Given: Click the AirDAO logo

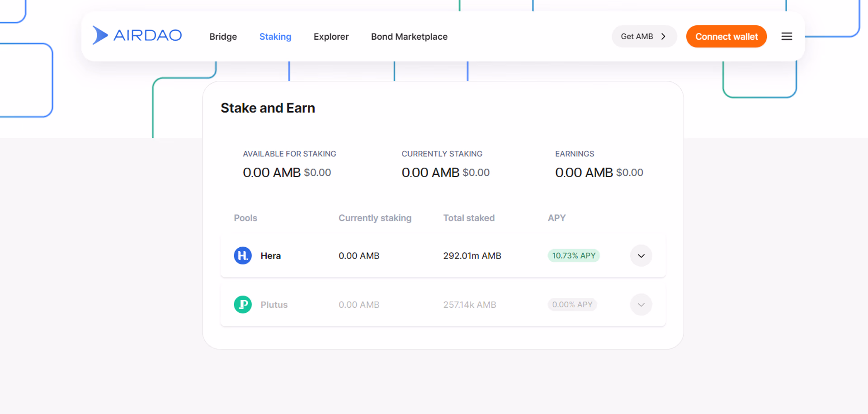Looking at the screenshot, I should click(x=137, y=35).
